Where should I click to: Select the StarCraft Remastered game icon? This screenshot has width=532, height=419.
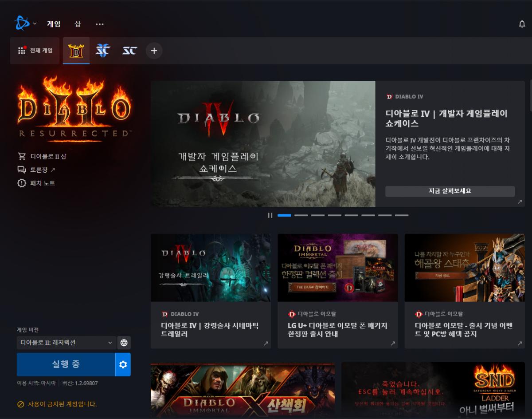tap(129, 51)
